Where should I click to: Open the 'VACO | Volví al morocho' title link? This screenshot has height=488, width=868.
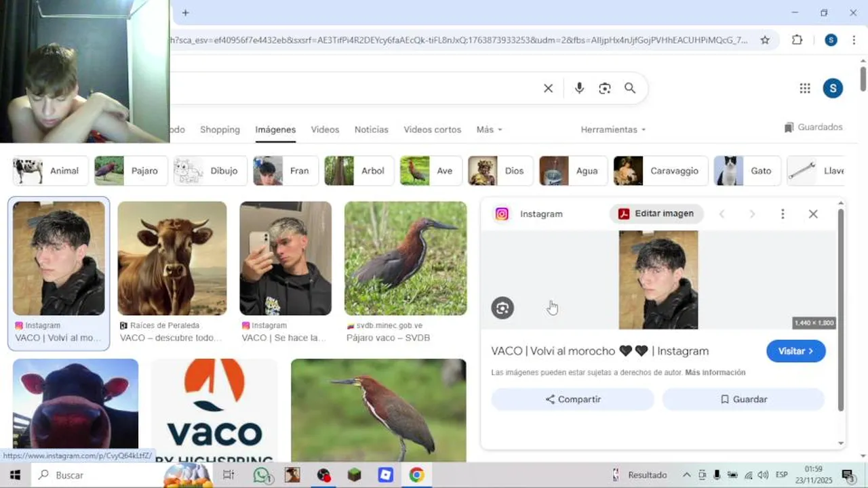600,351
